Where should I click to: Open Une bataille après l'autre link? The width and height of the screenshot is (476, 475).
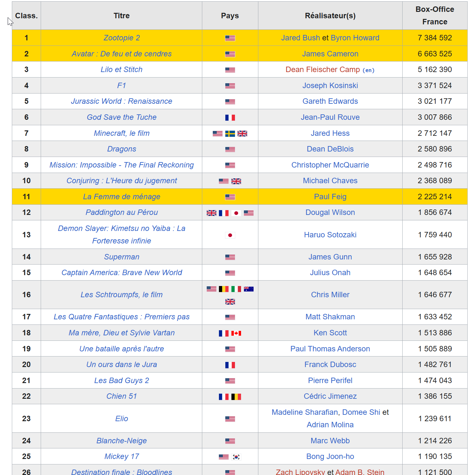point(121,349)
